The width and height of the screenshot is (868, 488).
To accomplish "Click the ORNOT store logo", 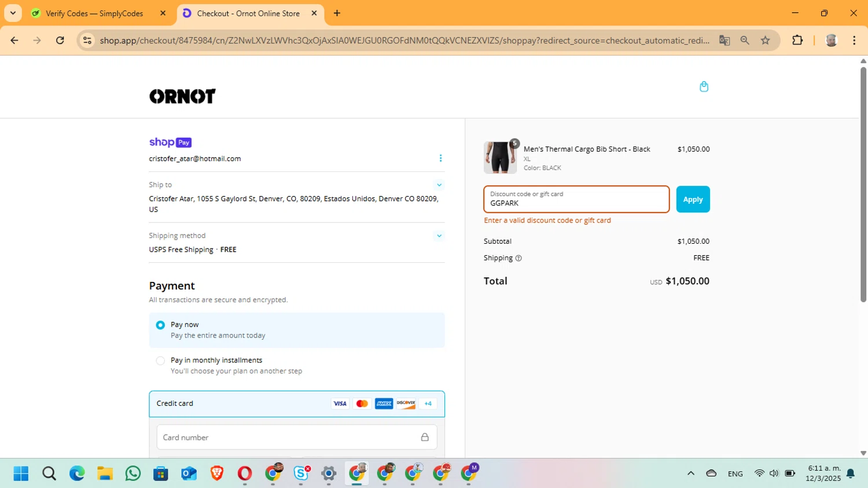I will pos(182,96).
